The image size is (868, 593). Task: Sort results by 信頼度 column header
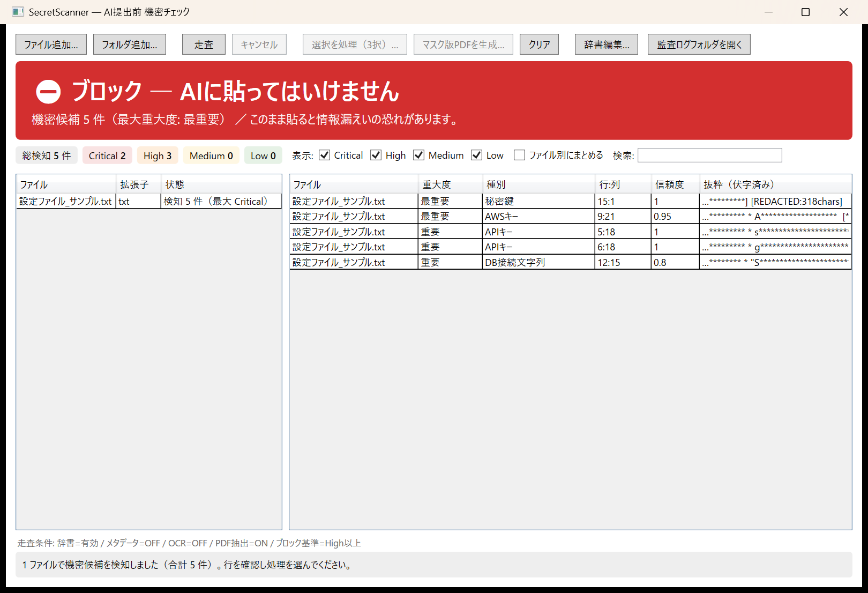675,184
